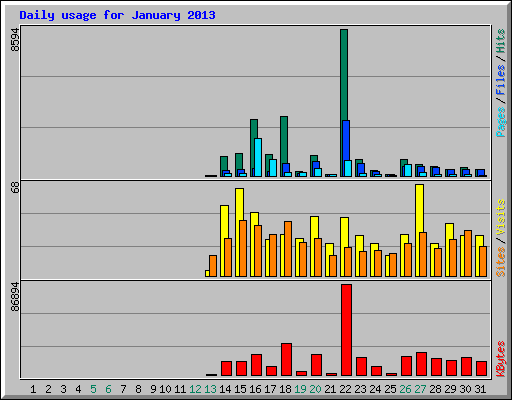Click day label 10 on the axis
Viewport: 512px width, 400px height.
click(x=165, y=389)
